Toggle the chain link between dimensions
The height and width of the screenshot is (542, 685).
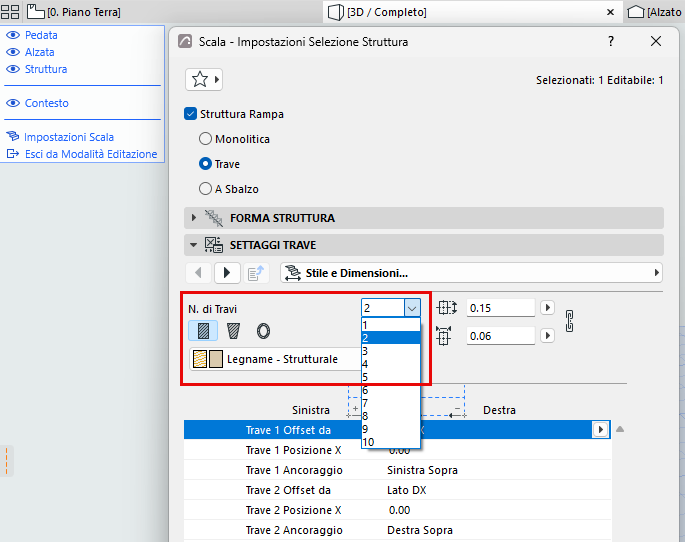coord(569,321)
